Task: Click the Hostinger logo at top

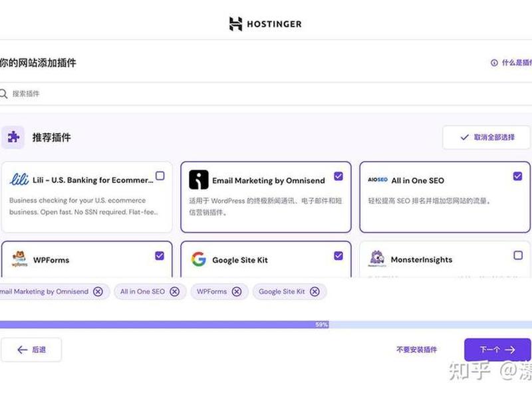Action: 265,24
